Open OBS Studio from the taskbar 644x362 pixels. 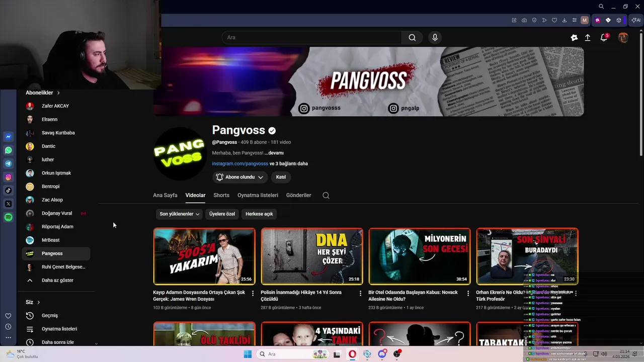coord(397,354)
